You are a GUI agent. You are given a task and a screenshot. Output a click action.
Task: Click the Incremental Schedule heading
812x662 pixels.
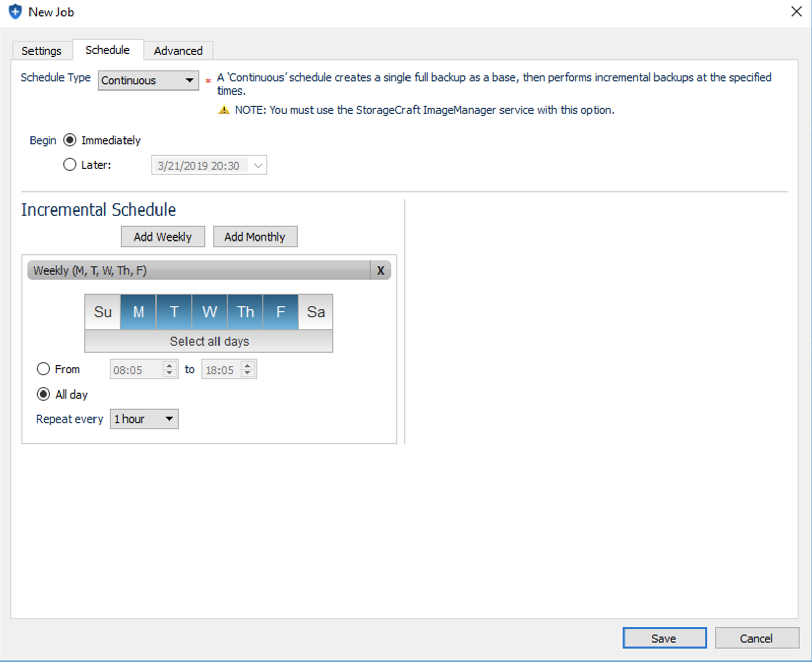(99, 209)
